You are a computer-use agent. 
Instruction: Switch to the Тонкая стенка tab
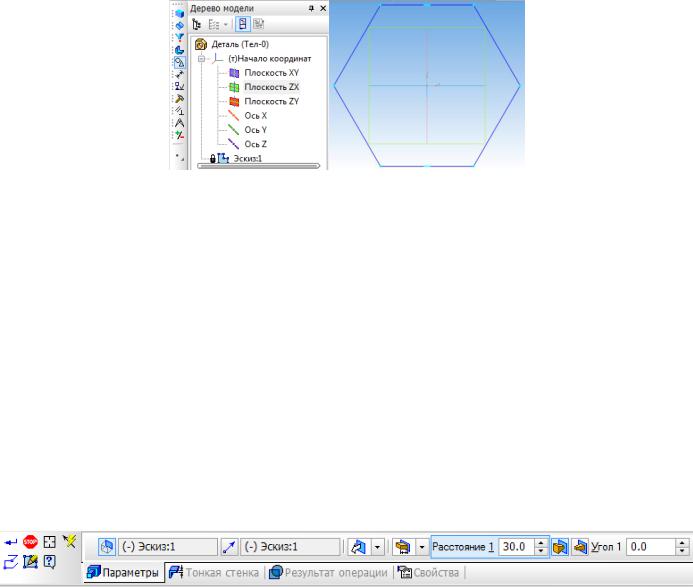(214, 572)
